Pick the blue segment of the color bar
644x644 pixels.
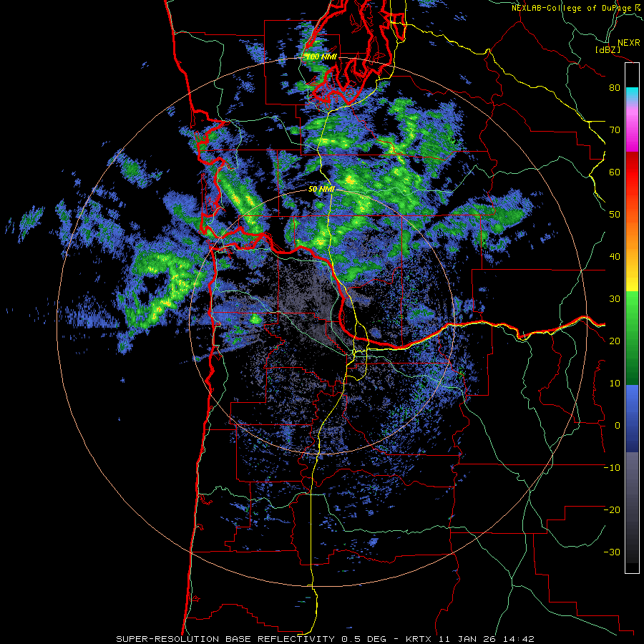[632, 419]
